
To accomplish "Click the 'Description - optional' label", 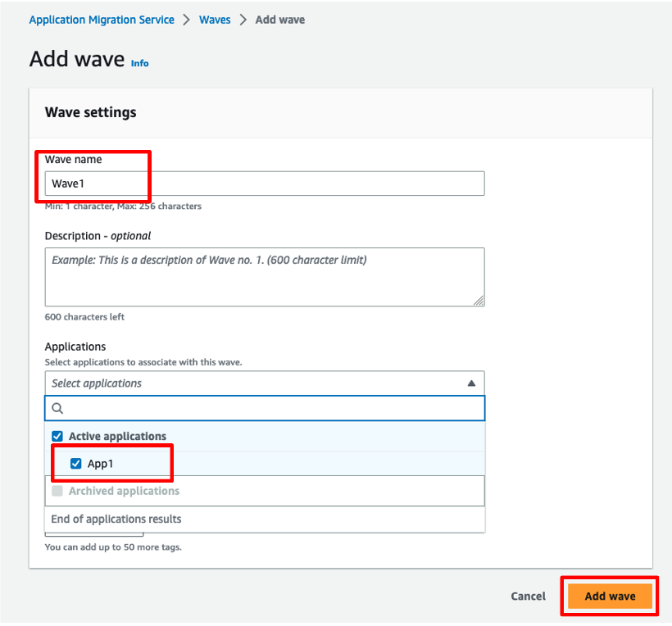I will 98,236.
